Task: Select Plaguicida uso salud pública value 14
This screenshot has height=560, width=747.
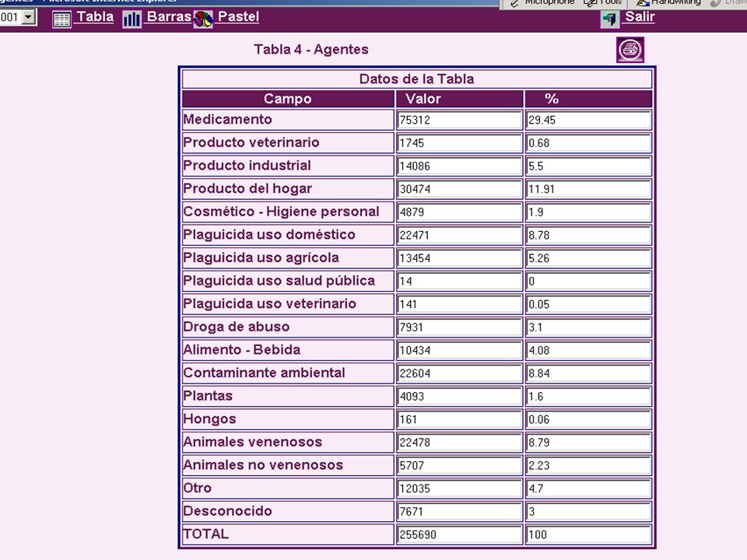Action: pyautogui.click(x=459, y=281)
